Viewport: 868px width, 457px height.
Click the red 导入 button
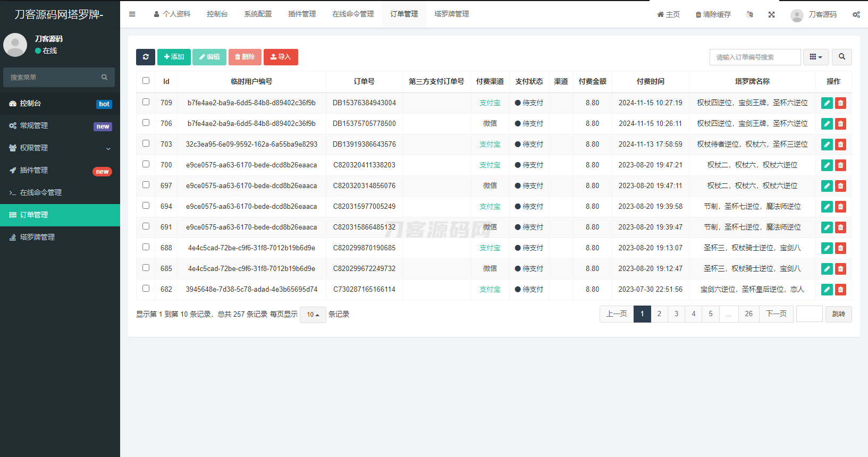click(281, 57)
